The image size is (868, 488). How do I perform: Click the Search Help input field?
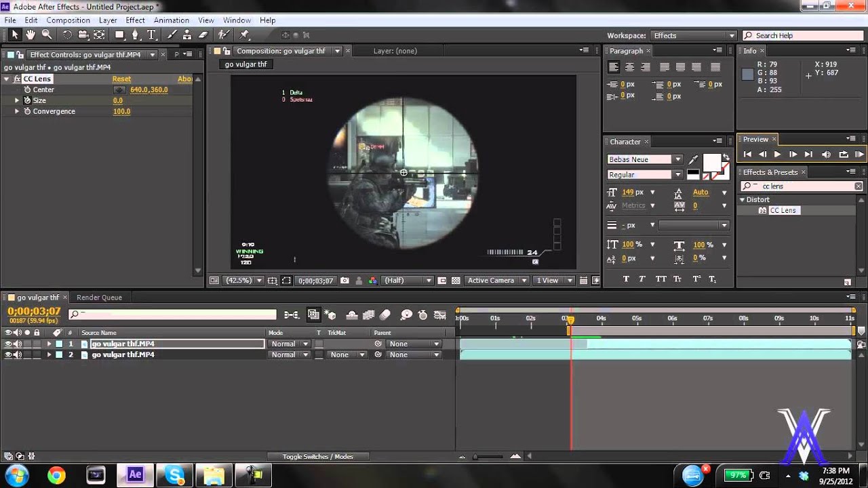click(804, 35)
